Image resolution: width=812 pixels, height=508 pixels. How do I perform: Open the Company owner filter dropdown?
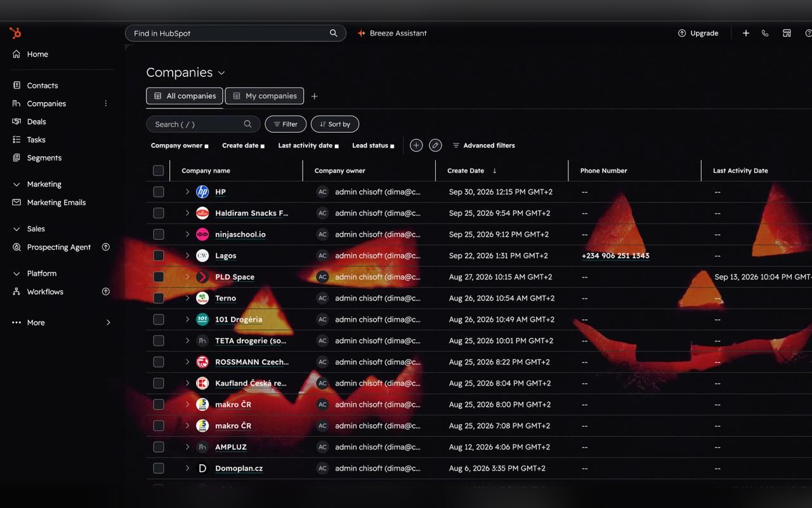click(x=180, y=145)
